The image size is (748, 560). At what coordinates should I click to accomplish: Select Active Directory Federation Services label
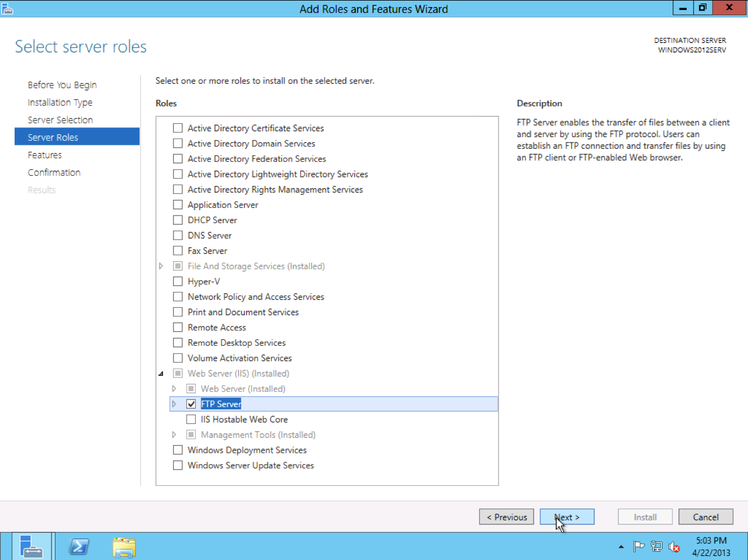point(257,159)
